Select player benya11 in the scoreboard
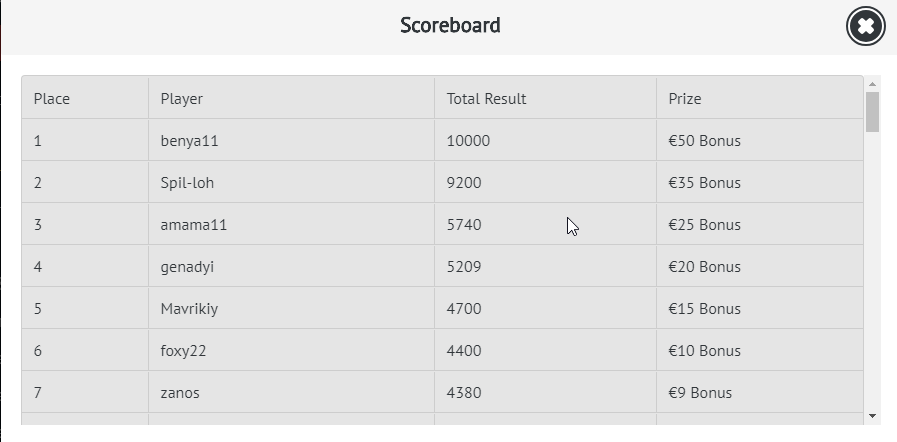897x442 pixels. (x=189, y=141)
